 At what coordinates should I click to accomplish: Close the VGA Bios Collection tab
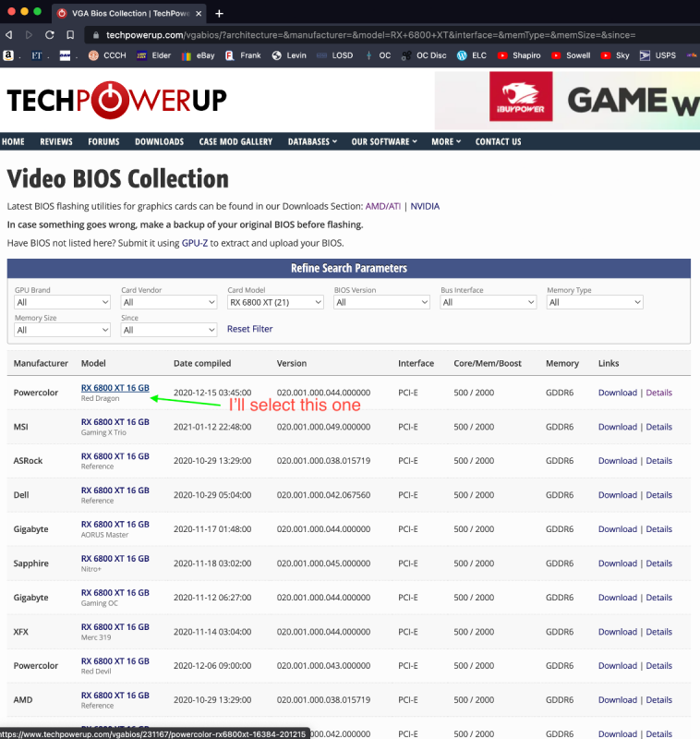[x=199, y=14]
